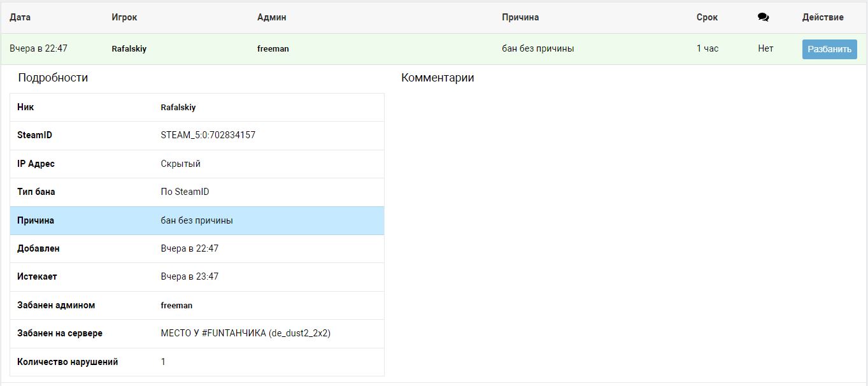This screenshot has height=386, width=868.
Task: Click Rafalskiy nickname in details table
Action: (178, 107)
